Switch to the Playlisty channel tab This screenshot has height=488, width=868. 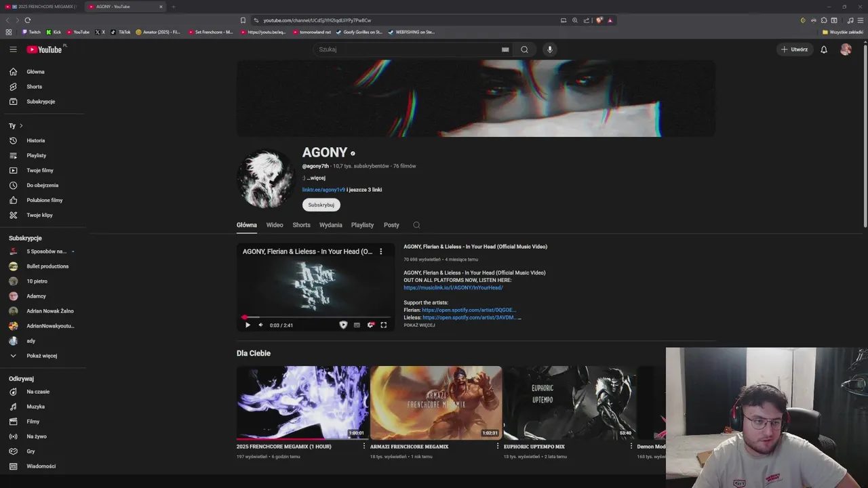tap(363, 225)
